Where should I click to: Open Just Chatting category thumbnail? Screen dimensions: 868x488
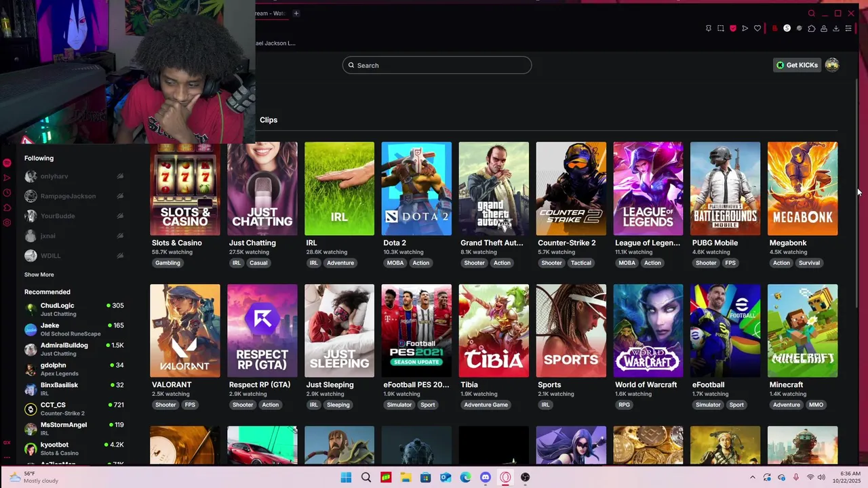pos(262,188)
